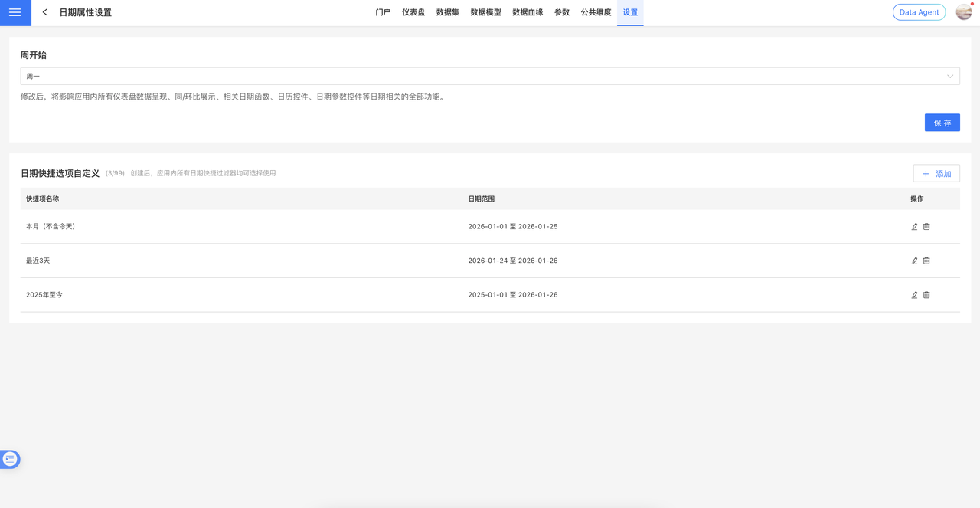Launch the Data Agent button
Screen dimensions: 980x508
click(919, 12)
